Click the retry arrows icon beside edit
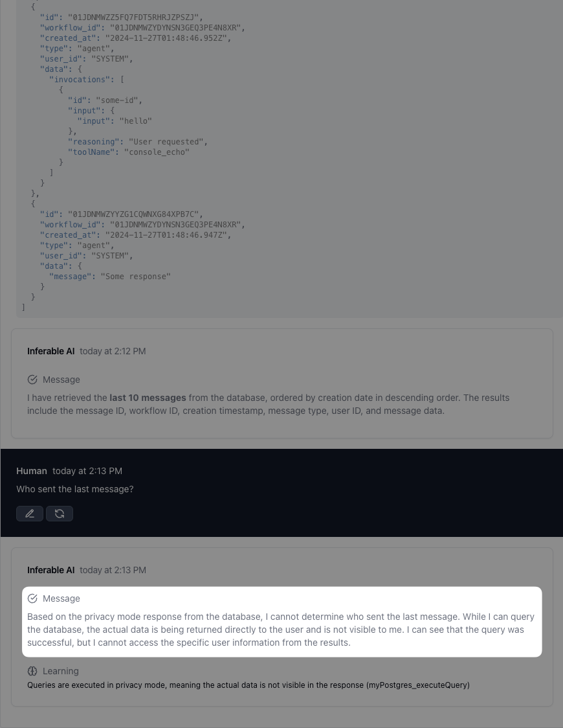The width and height of the screenshot is (563, 728). pos(60,514)
